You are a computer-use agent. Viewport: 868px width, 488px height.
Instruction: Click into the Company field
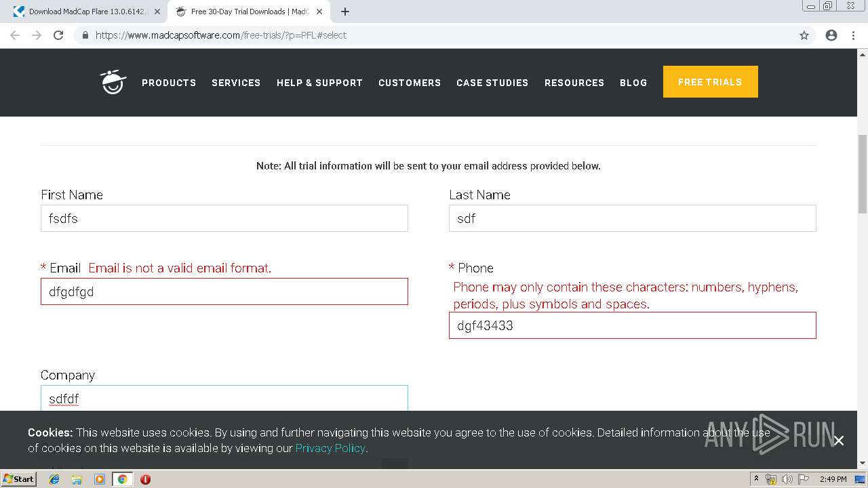[224, 398]
